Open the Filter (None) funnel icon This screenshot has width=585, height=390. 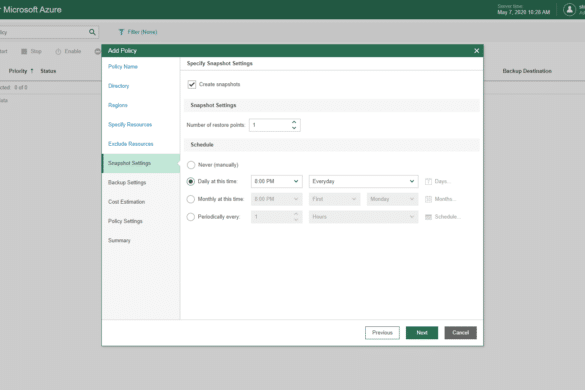tap(121, 32)
